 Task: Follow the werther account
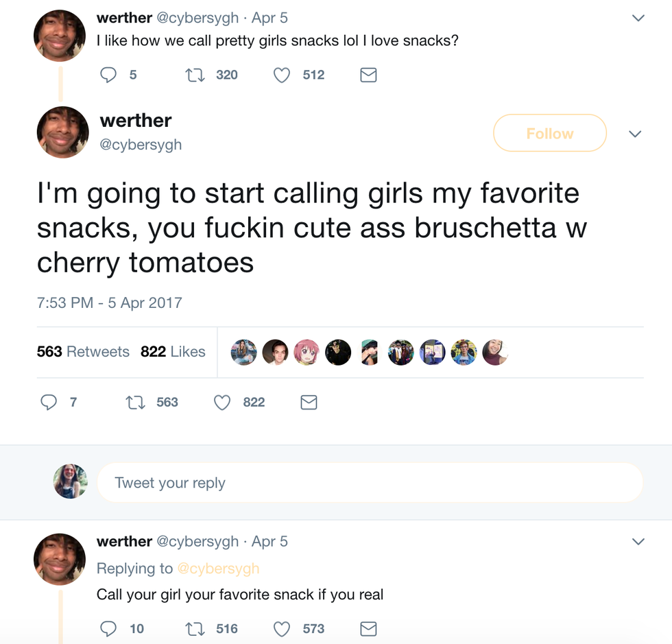pos(549,133)
